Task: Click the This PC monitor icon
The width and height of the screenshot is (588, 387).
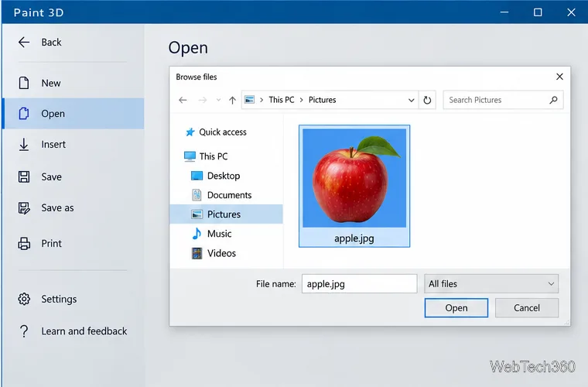Action: tap(190, 156)
